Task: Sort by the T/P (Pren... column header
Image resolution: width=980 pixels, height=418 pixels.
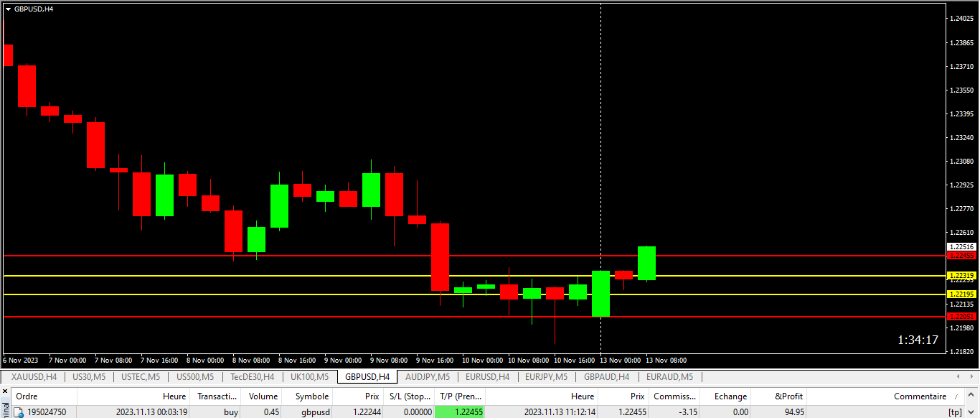Action: 461,396
